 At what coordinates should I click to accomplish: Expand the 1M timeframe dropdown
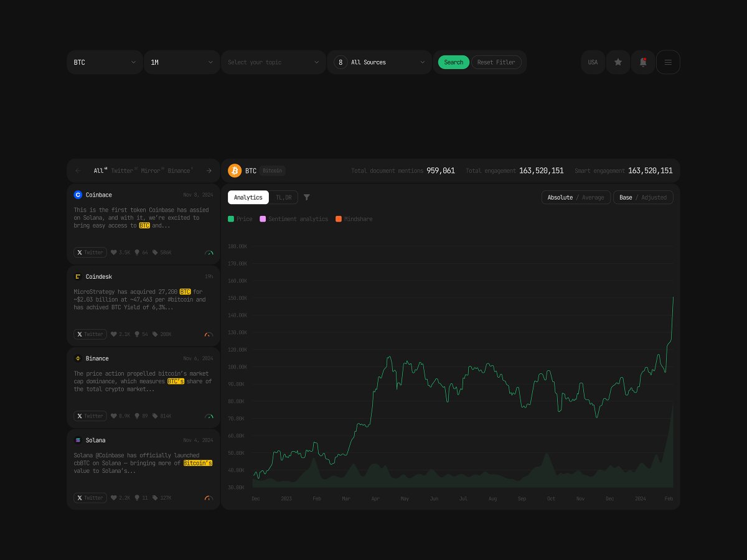pos(182,62)
